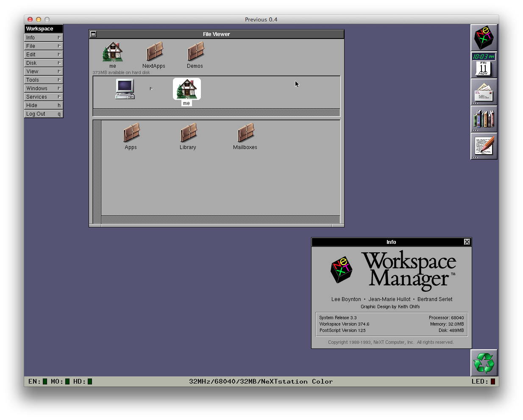The image size is (523, 420).
Task: Select the Library folder icon
Action: pos(189,133)
